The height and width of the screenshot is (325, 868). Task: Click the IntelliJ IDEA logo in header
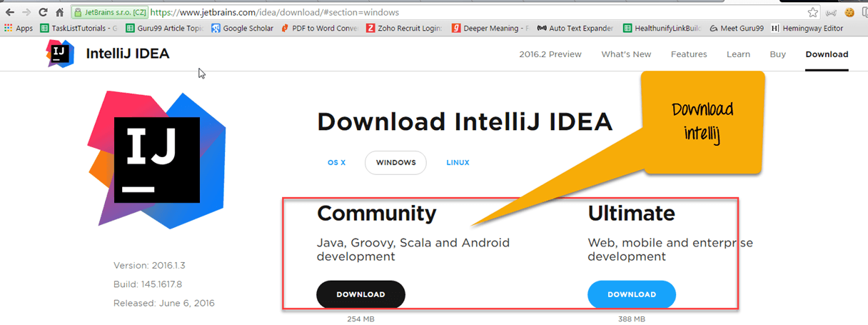[60, 54]
